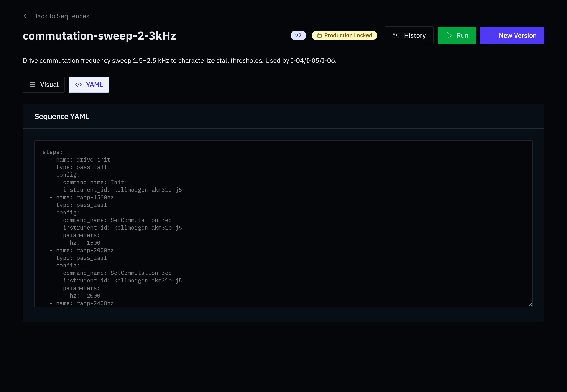Click the v2 version badge
The image size is (567, 392).
tap(298, 35)
